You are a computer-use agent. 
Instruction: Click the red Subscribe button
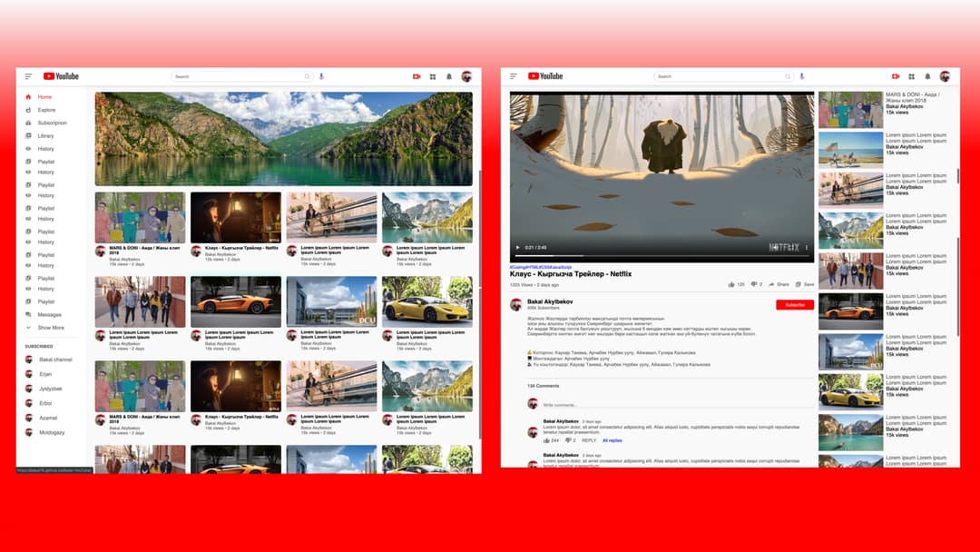coord(794,304)
